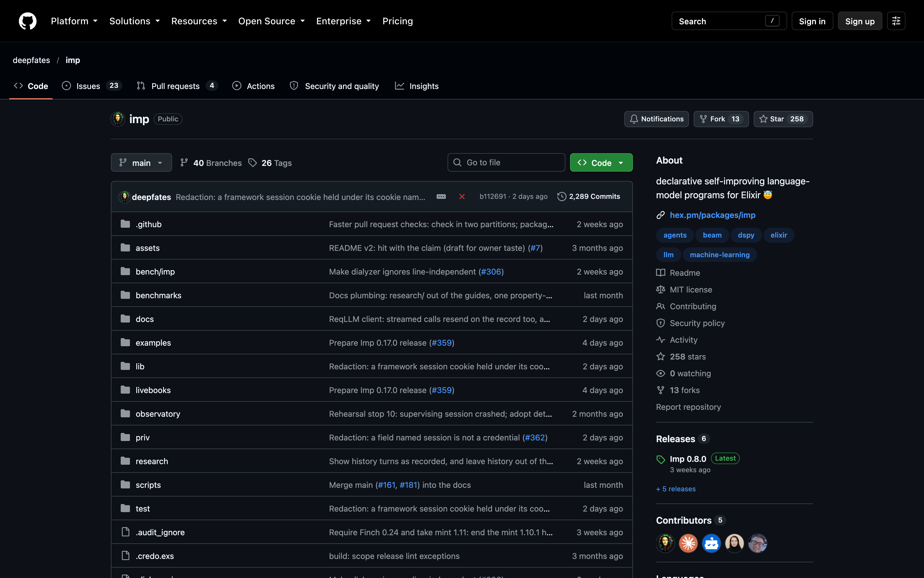
Task: Click the book icon next to Readme
Action: (x=661, y=273)
